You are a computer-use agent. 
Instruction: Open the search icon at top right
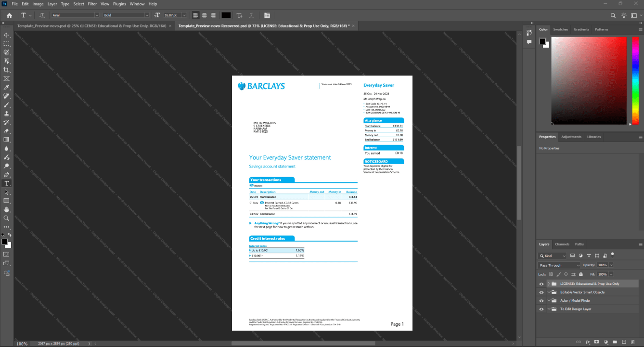point(613,15)
